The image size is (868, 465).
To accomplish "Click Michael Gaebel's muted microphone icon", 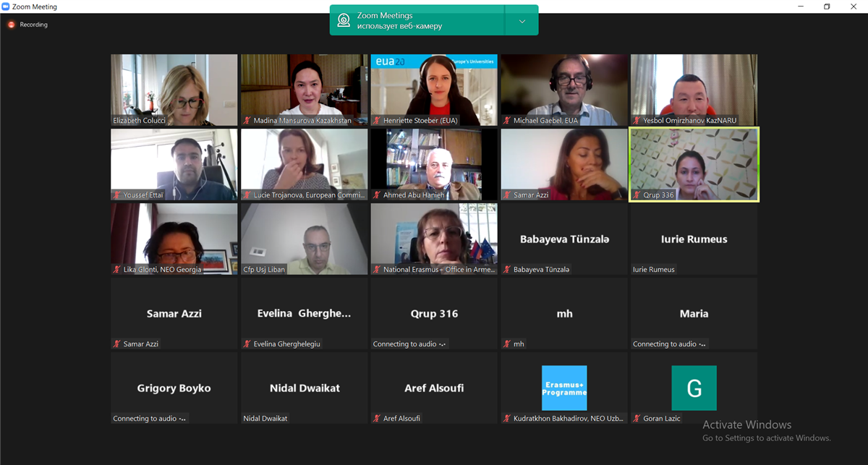I will [508, 121].
